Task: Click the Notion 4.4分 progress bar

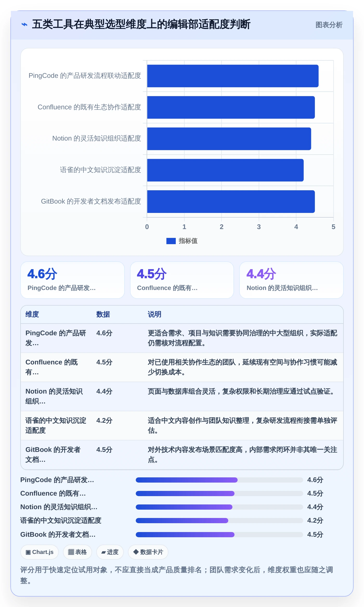Action: [x=219, y=507]
